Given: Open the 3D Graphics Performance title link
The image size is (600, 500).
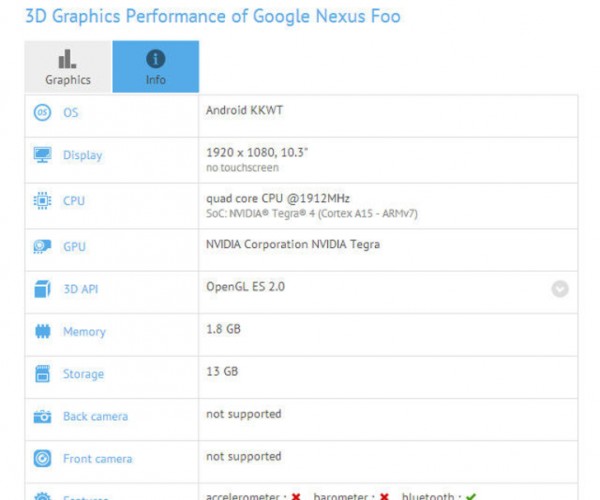Looking at the screenshot, I should click(x=213, y=16).
